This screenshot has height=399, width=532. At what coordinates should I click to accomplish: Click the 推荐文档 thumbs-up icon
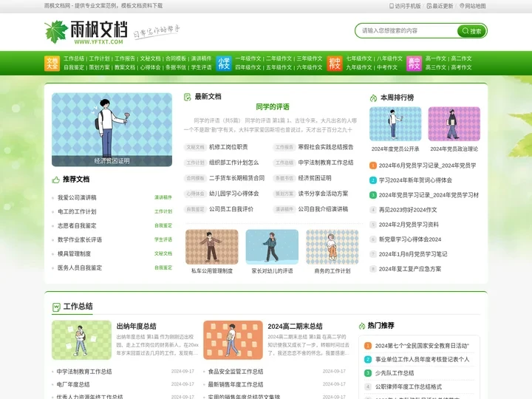tap(56, 180)
